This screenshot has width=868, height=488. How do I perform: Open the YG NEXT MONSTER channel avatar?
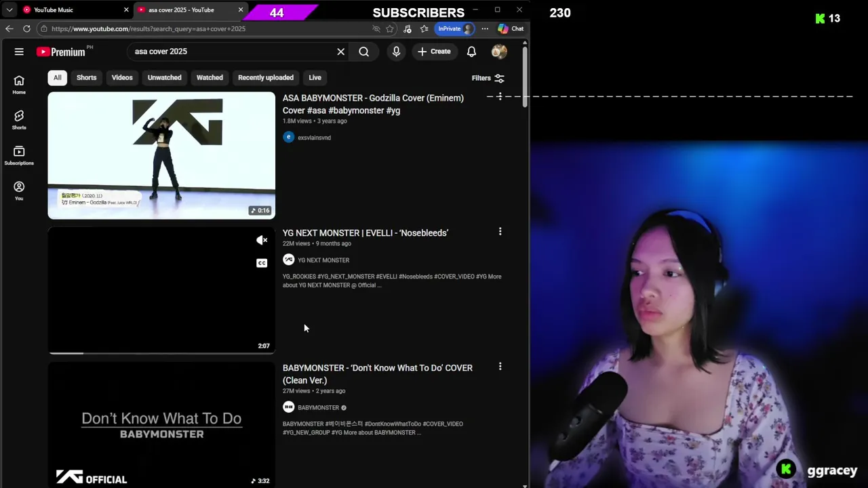click(288, 260)
